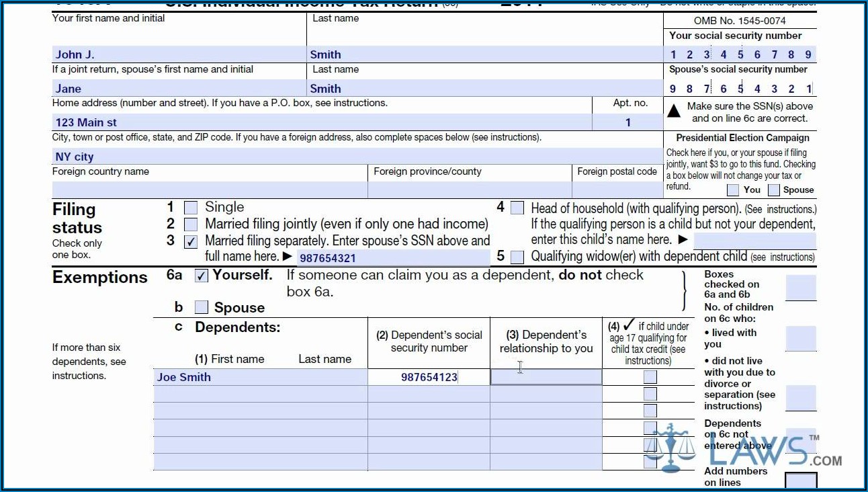Check the You presidential campaign box
Image resolution: width=868 pixels, height=492 pixels.
[733, 190]
